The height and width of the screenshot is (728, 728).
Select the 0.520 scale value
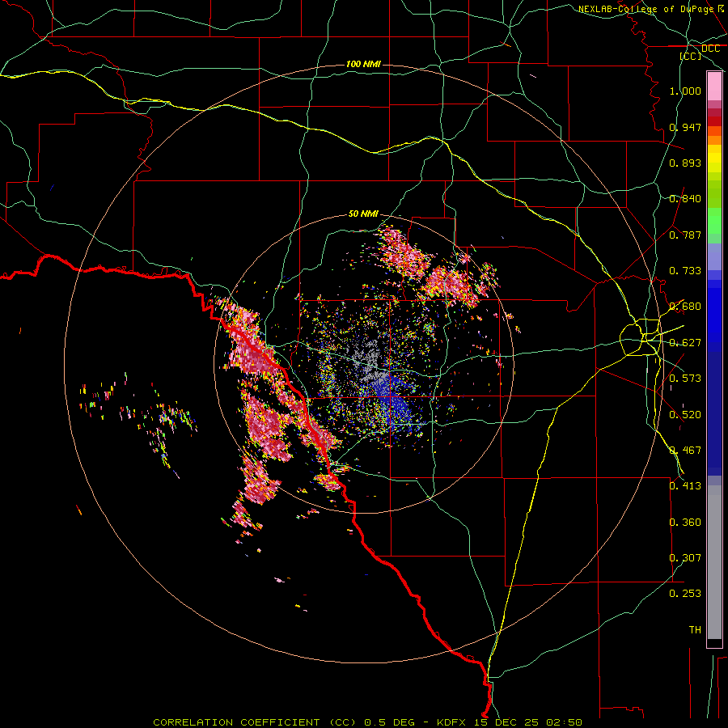[685, 415]
